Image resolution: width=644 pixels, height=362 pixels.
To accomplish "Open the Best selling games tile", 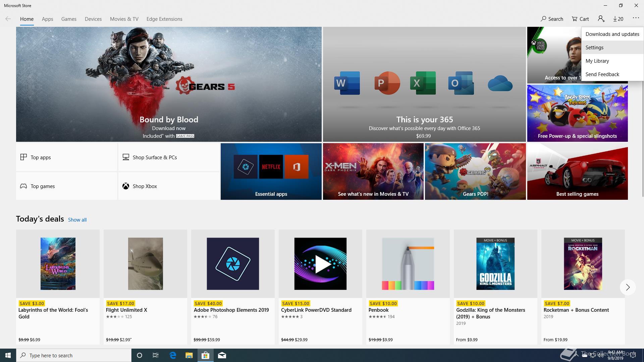I will click(x=577, y=172).
